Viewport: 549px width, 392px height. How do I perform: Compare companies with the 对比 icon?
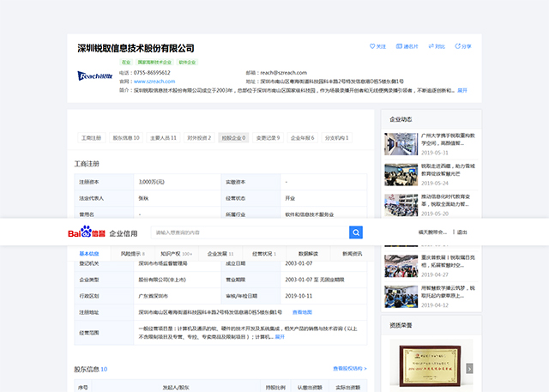pyautogui.click(x=437, y=46)
